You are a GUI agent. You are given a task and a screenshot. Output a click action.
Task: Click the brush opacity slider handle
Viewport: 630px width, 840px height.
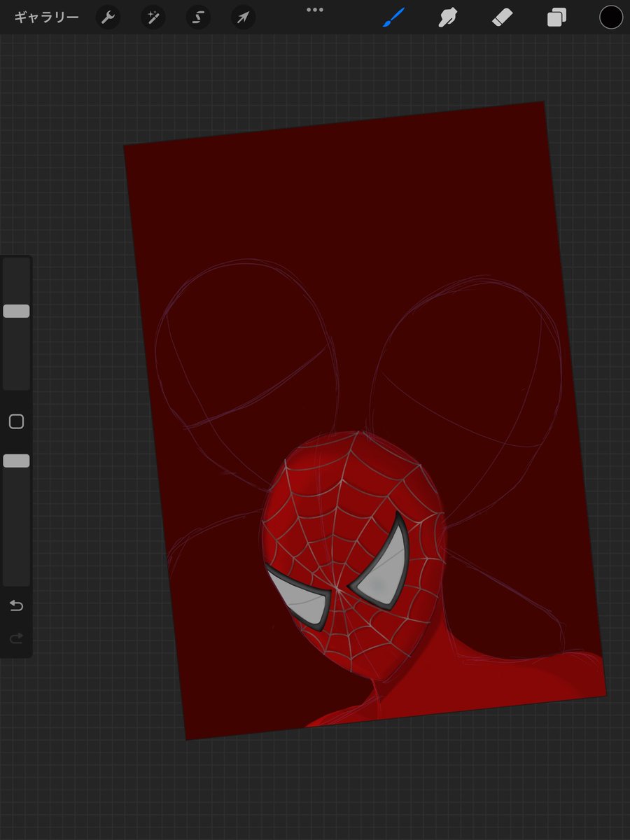tap(16, 461)
